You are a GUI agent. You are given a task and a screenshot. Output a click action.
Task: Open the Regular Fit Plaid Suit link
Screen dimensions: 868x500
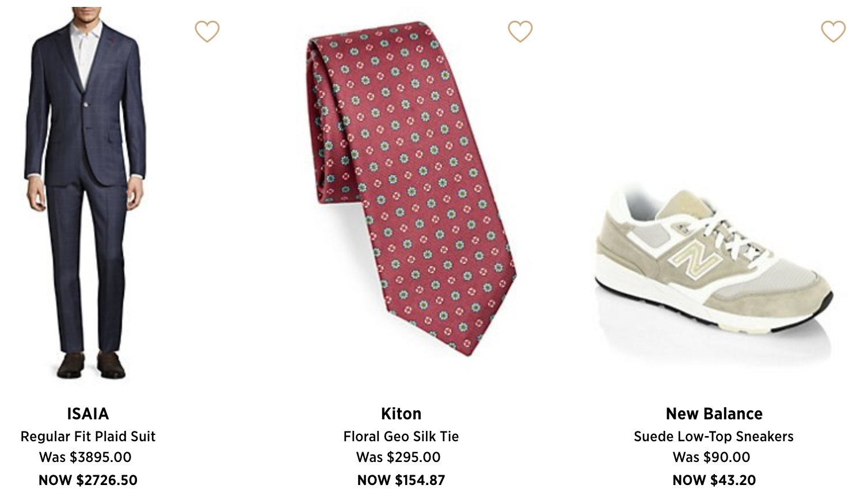88,437
